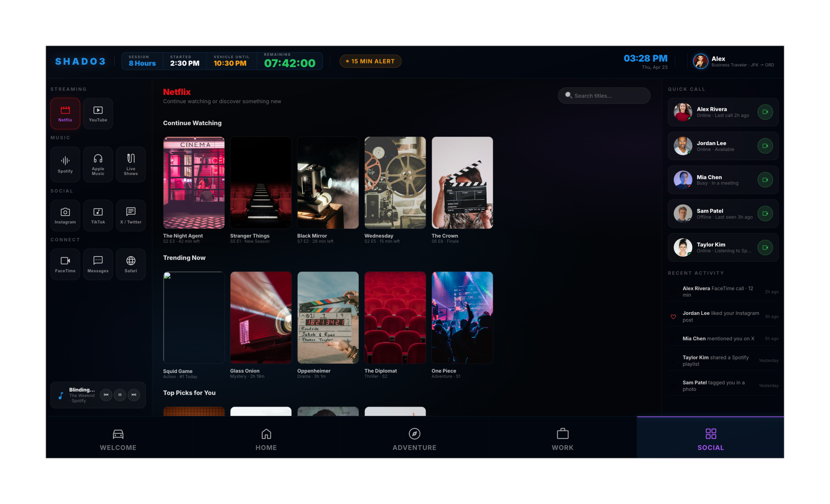This screenshot has width=830, height=504.
Task: Start the FaceTime app
Action: click(x=65, y=264)
